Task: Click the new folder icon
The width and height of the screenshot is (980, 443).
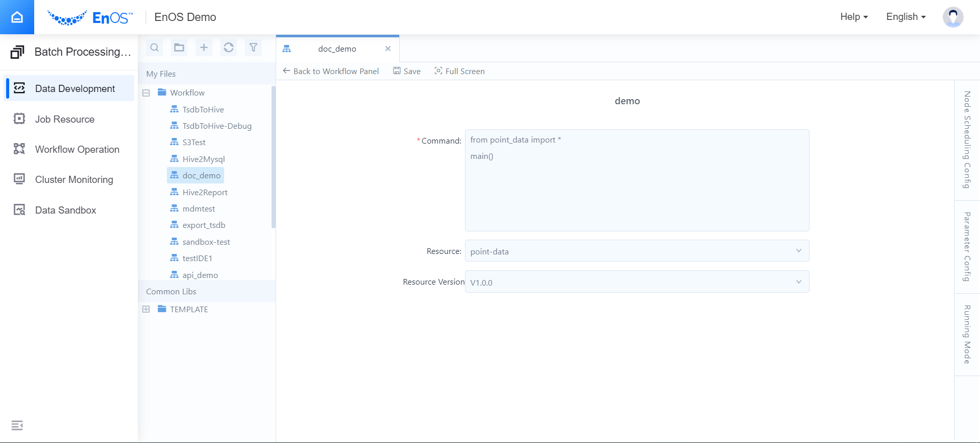Action: click(x=179, y=48)
